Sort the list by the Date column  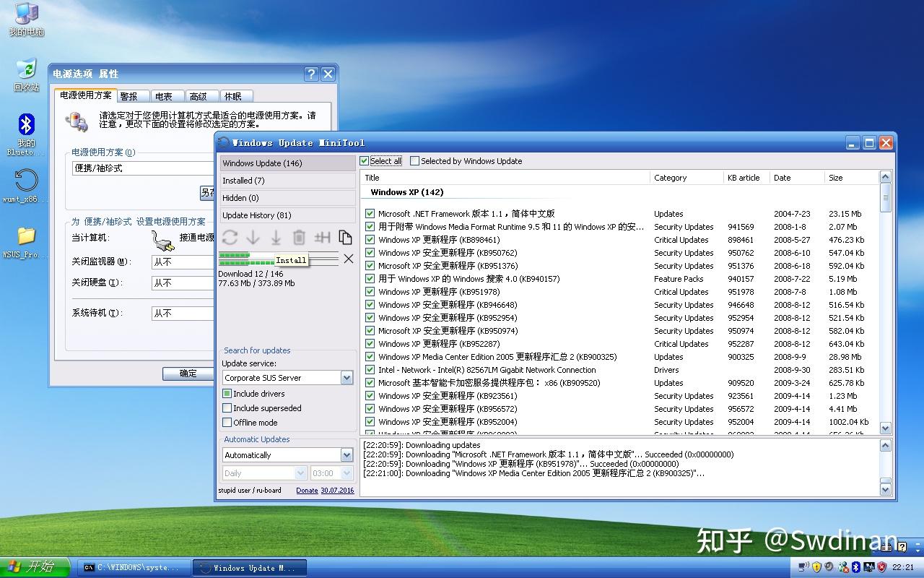pyautogui.click(x=797, y=178)
